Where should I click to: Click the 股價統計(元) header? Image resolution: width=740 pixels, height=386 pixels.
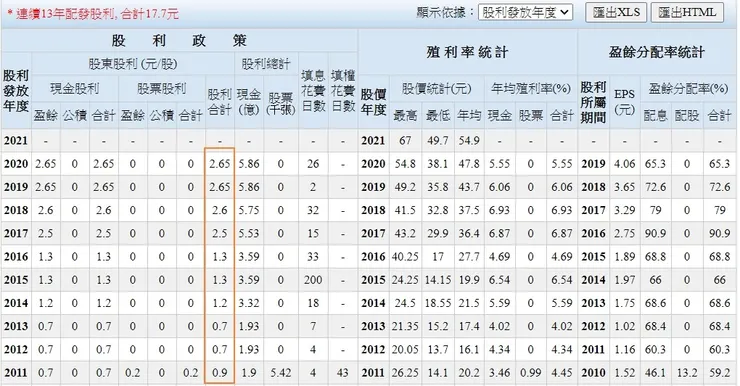click(437, 89)
